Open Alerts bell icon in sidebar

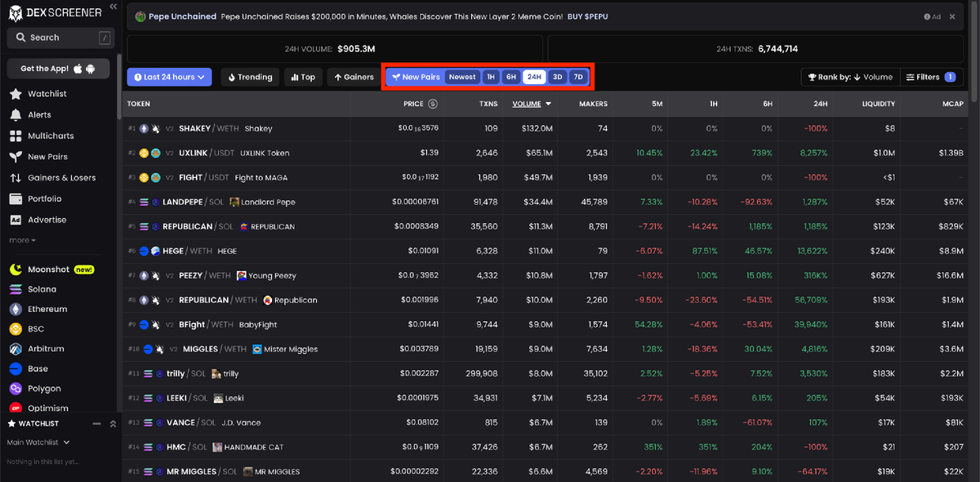click(16, 114)
